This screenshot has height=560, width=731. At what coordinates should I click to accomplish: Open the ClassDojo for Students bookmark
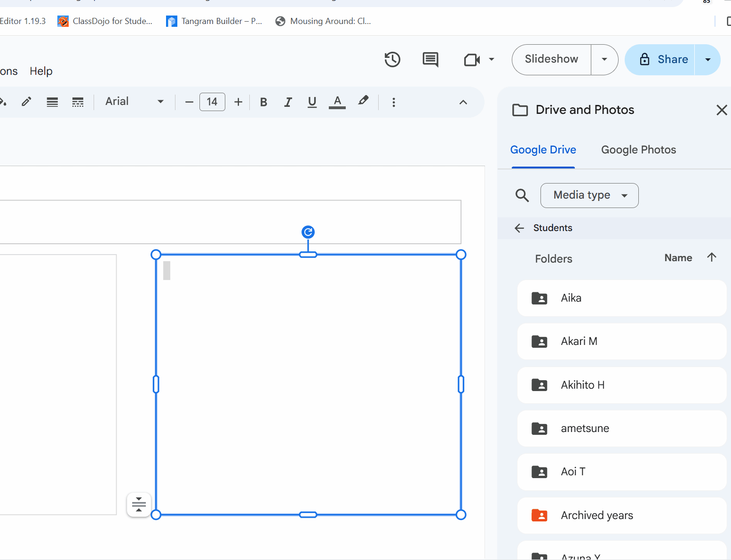pyautogui.click(x=105, y=21)
